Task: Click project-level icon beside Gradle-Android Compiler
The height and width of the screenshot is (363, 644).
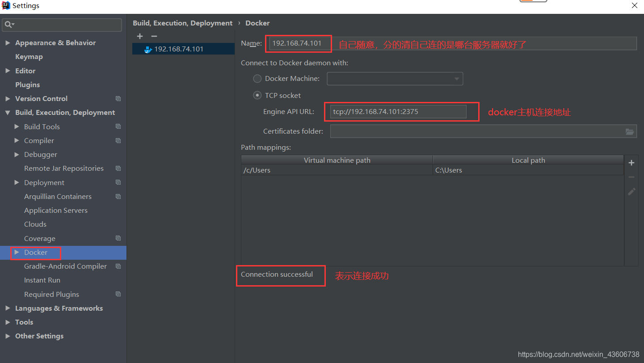Action: tap(118, 266)
